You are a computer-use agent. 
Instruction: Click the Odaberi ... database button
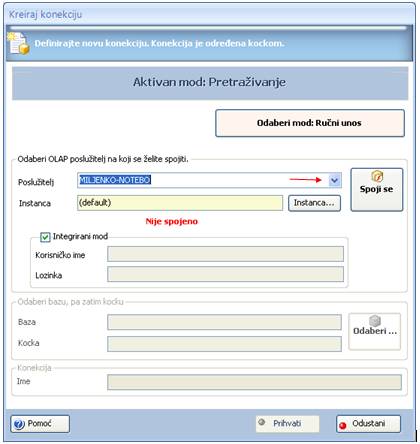click(375, 331)
